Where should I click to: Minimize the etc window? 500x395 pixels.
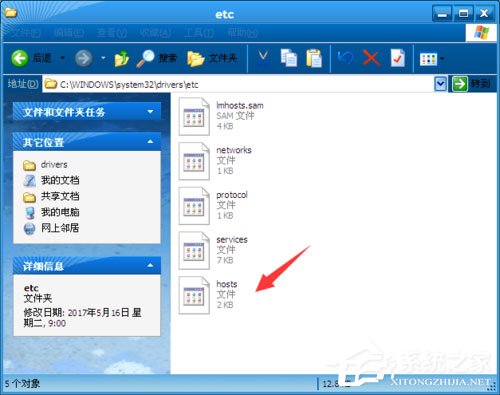(x=442, y=14)
